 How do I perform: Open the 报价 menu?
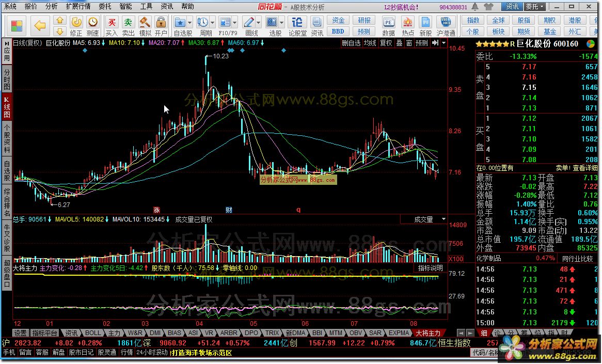[30, 7]
